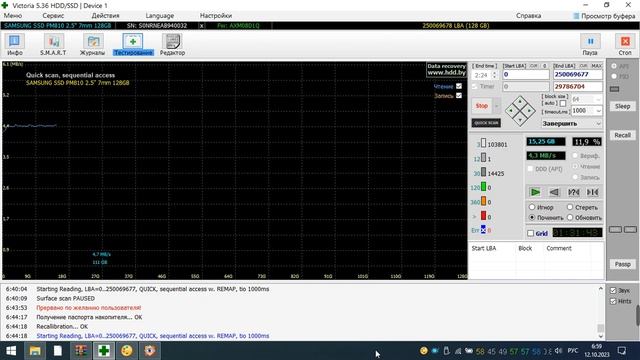Click the butterfly scan mode button
Image resolution: width=640 pixels, height=360 pixels.
coord(592,192)
